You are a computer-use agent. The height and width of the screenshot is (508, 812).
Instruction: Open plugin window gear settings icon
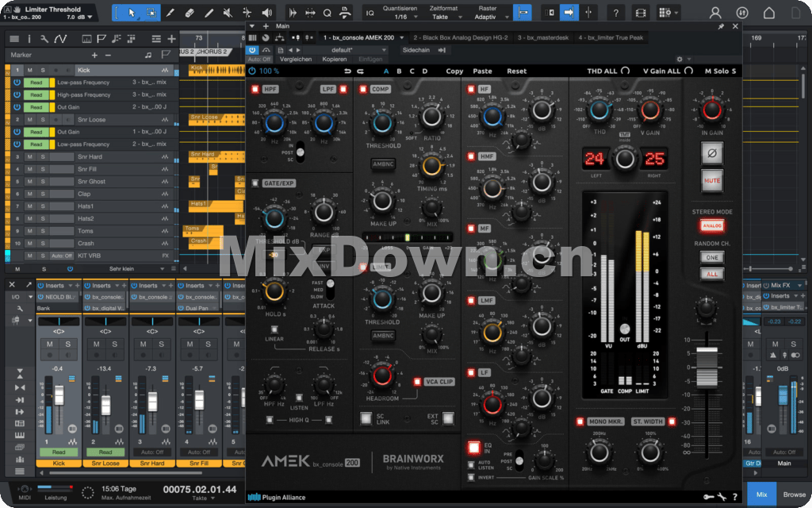pos(680,59)
